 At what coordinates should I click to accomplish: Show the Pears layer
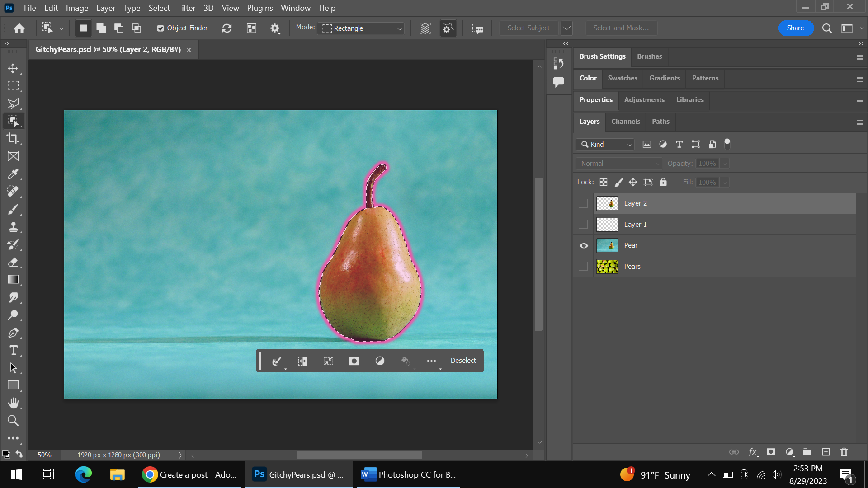click(583, 266)
